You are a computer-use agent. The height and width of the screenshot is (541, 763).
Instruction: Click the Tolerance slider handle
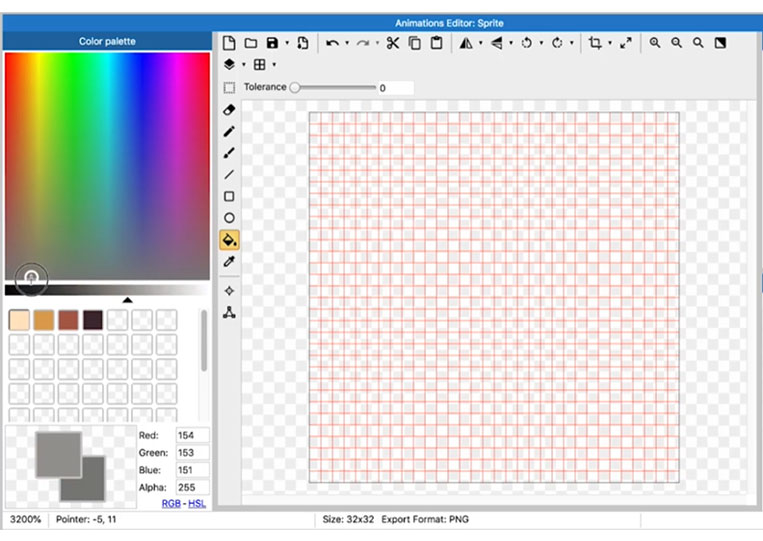294,88
